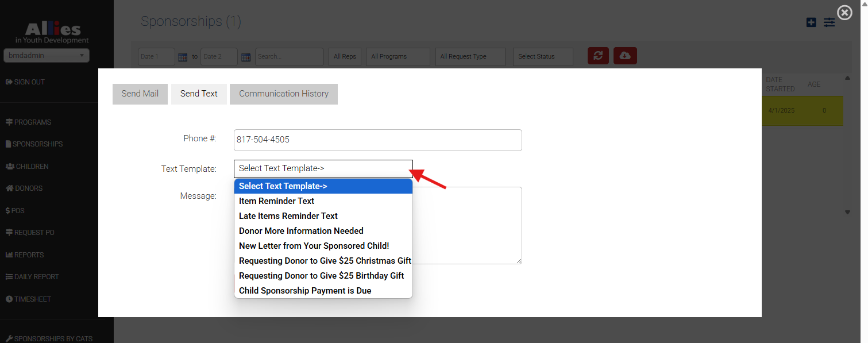This screenshot has width=868, height=343.
Task: Close the modal with the X icon
Action: [844, 13]
